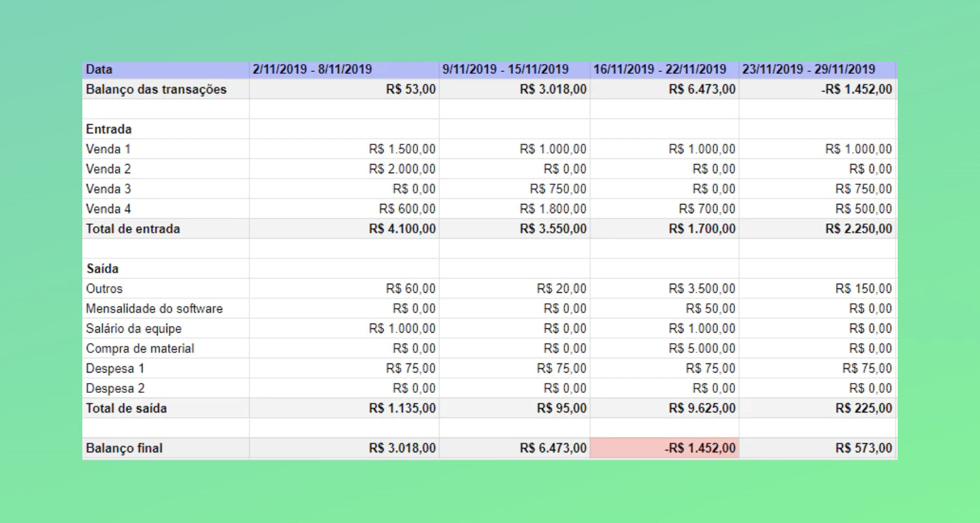Select Venda 2 value R$ 2.000,00
Screen dimensions: 980x523
pyautogui.click(x=344, y=169)
